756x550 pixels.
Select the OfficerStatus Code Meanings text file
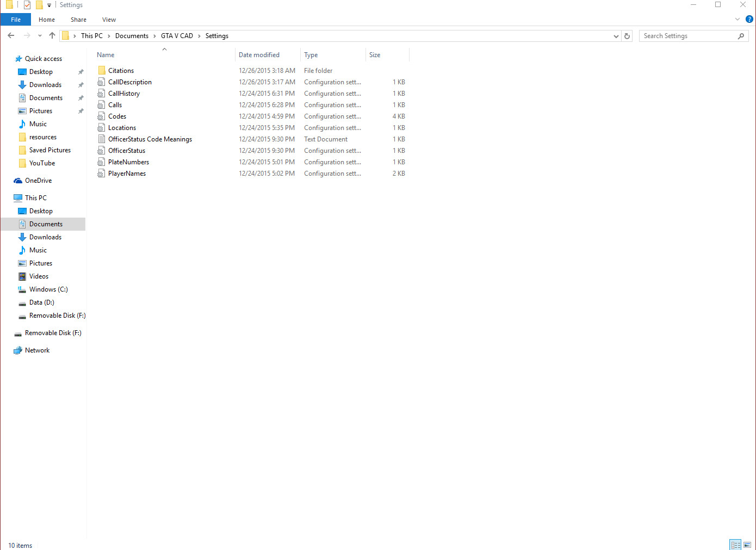click(150, 139)
